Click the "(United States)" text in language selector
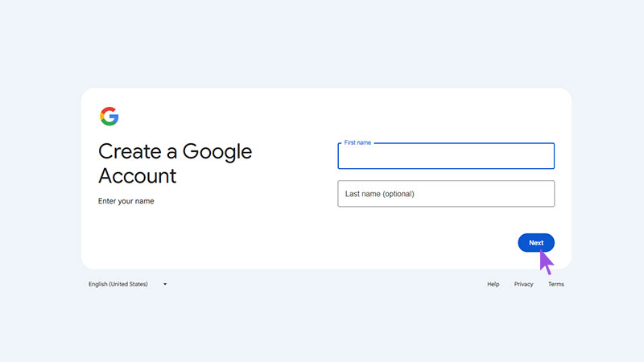644x362 pixels. pyautogui.click(x=128, y=284)
